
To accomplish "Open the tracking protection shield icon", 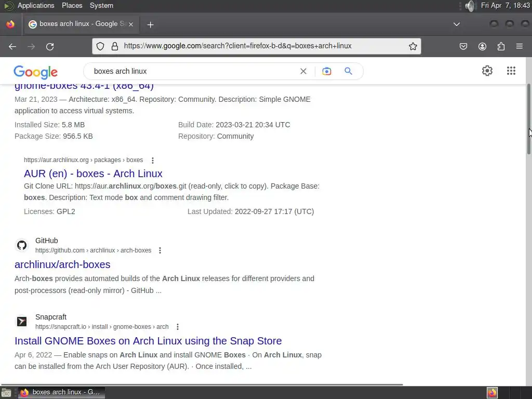I will coord(100,46).
